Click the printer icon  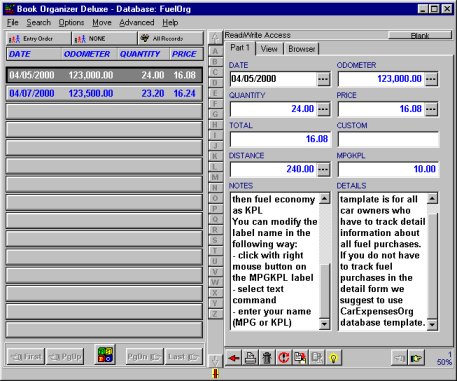click(250, 358)
